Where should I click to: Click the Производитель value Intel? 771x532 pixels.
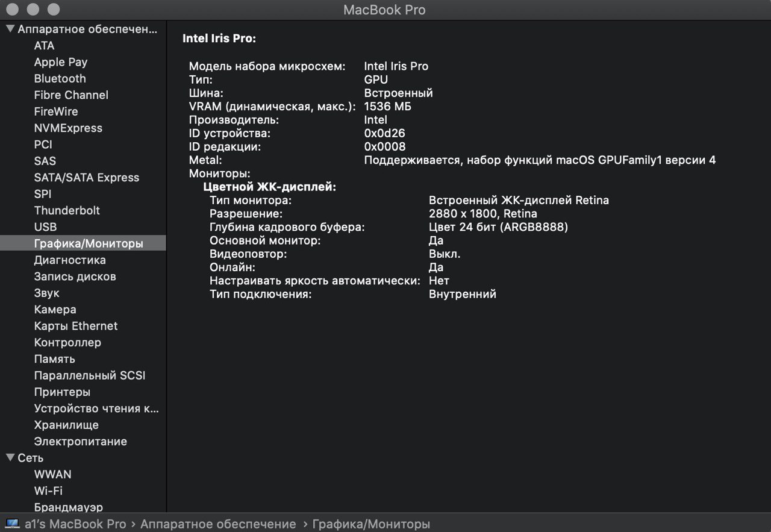point(376,120)
